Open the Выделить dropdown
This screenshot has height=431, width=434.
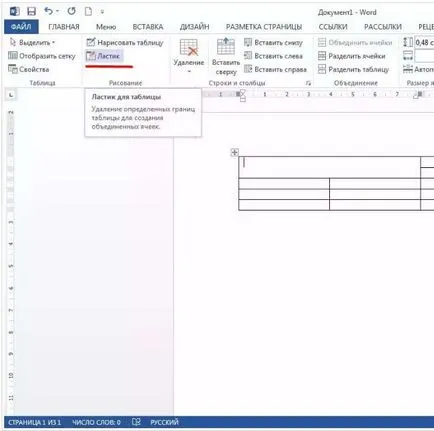click(x=32, y=43)
